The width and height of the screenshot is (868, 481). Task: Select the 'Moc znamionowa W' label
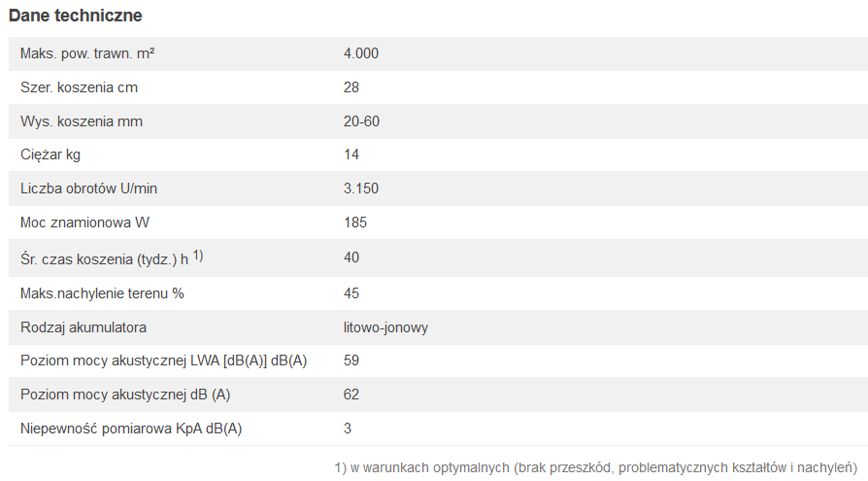(84, 223)
